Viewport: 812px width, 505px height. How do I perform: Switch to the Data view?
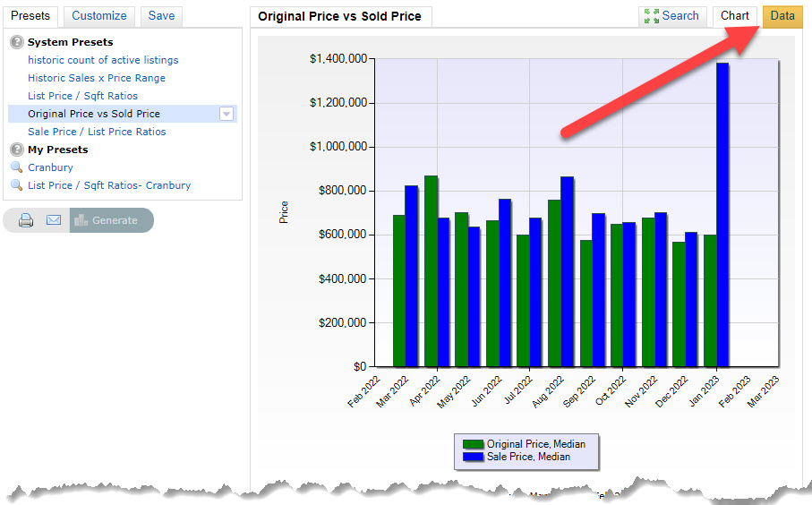[782, 16]
